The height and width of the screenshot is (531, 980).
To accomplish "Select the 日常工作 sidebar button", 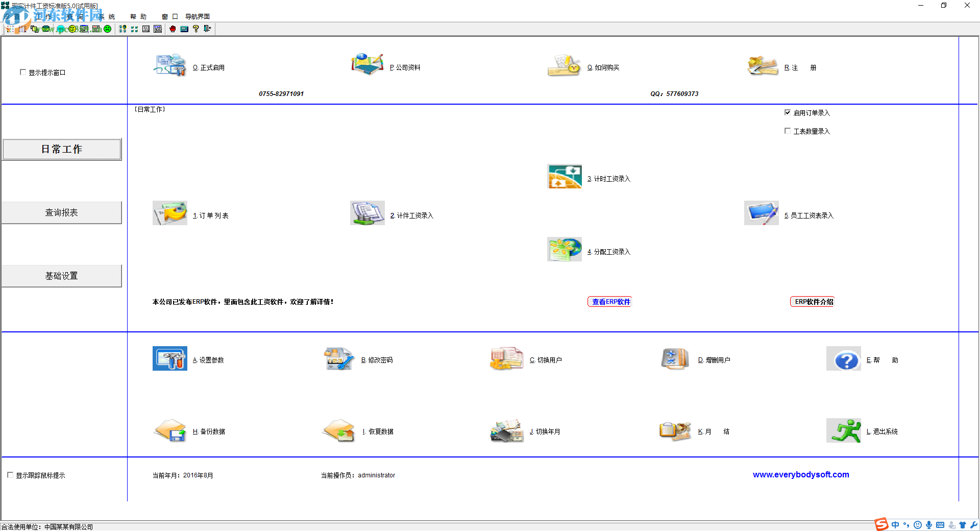I will point(62,149).
